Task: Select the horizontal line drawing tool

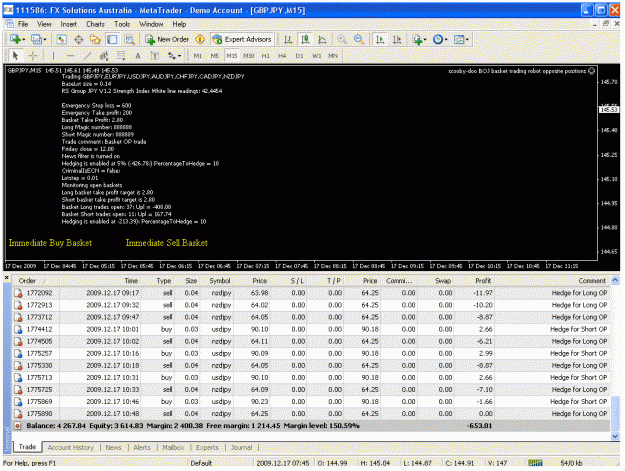Action: tap(70, 55)
